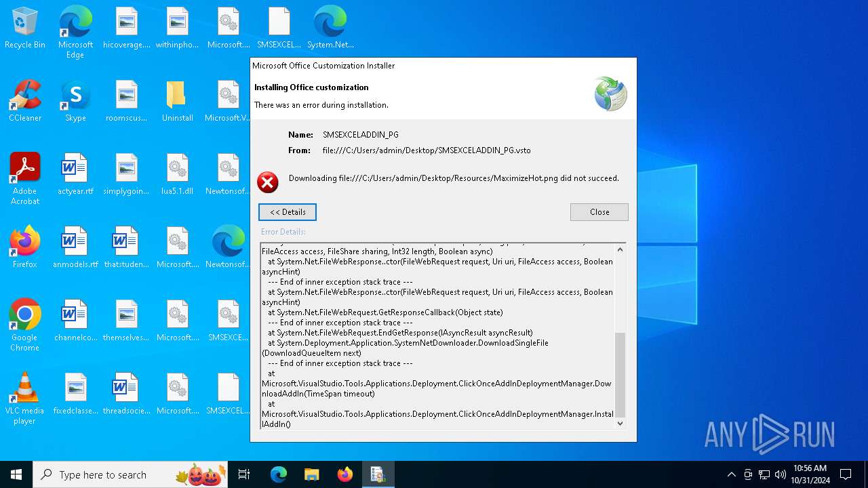The width and height of the screenshot is (868, 488).
Task: Select the Newtonsof Edge-icon desktop file
Action: [229, 248]
